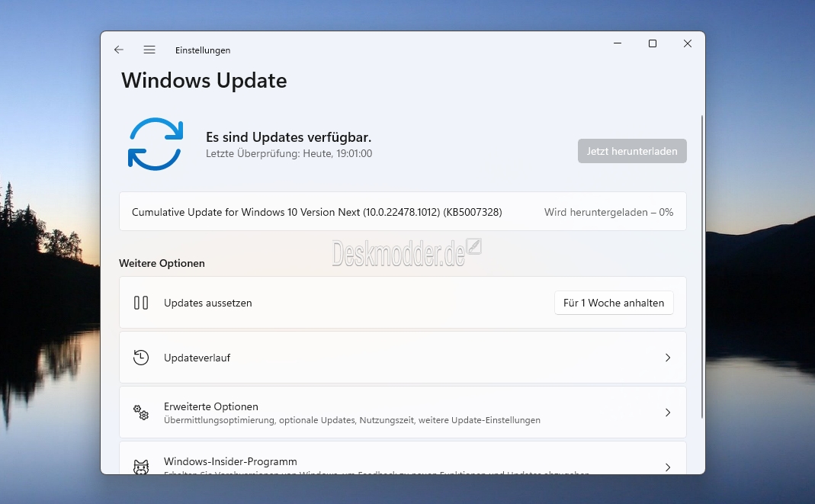Image resolution: width=815 pixels, height=504 pixels.
Task: Click the pause icon beside Updates aussetzen
Action: (141, 303)
